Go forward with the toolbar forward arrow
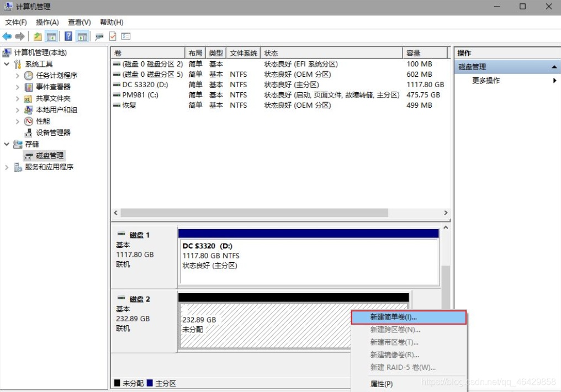 point(20,36)
